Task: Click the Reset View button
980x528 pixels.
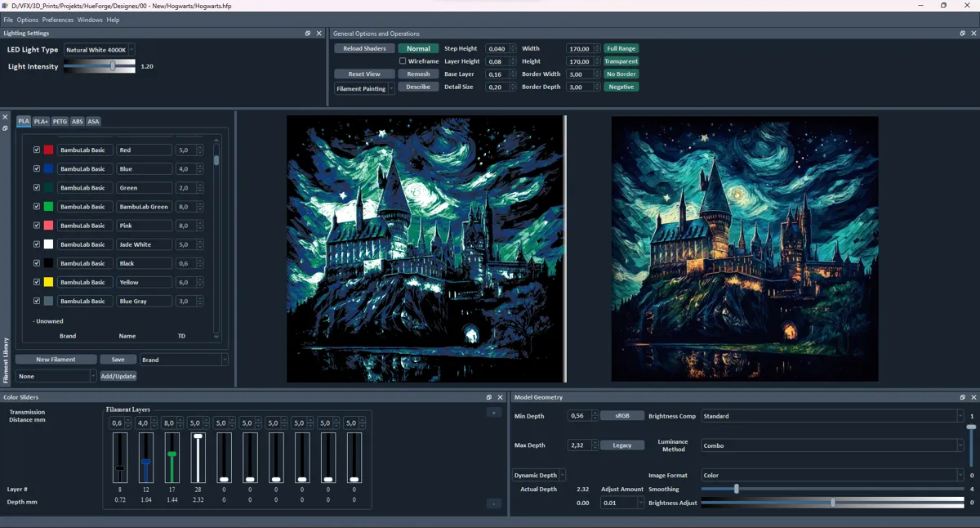Action: pos(364,74)
